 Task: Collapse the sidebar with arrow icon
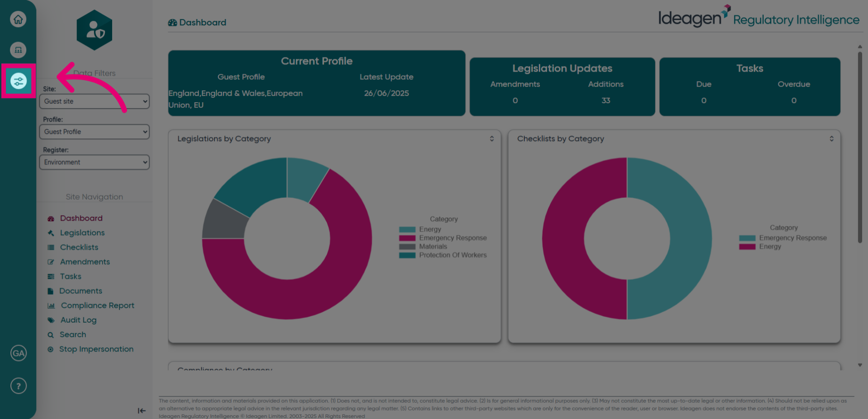[x=142, y=410]
